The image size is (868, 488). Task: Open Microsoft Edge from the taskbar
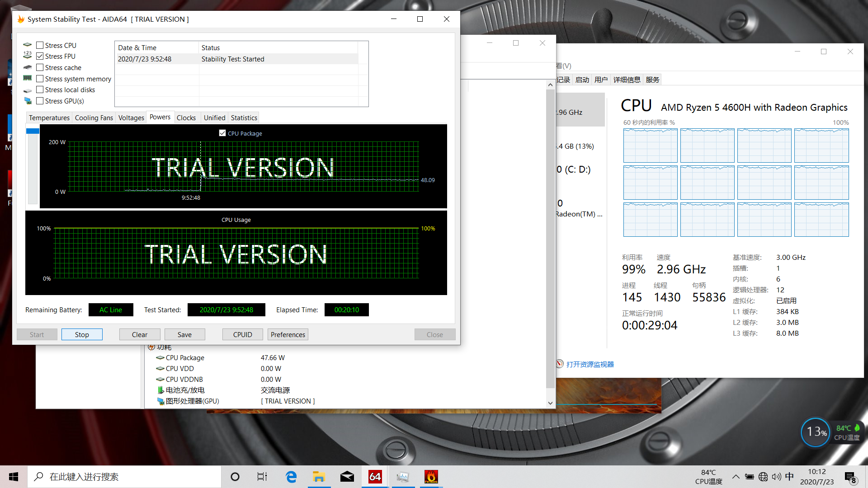coord(291,477)
